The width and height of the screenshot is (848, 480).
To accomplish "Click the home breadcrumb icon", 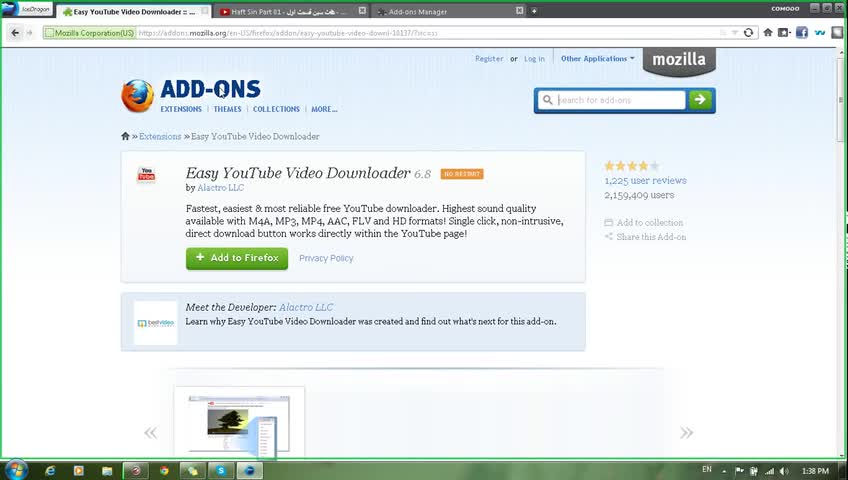I will [125, 136].
